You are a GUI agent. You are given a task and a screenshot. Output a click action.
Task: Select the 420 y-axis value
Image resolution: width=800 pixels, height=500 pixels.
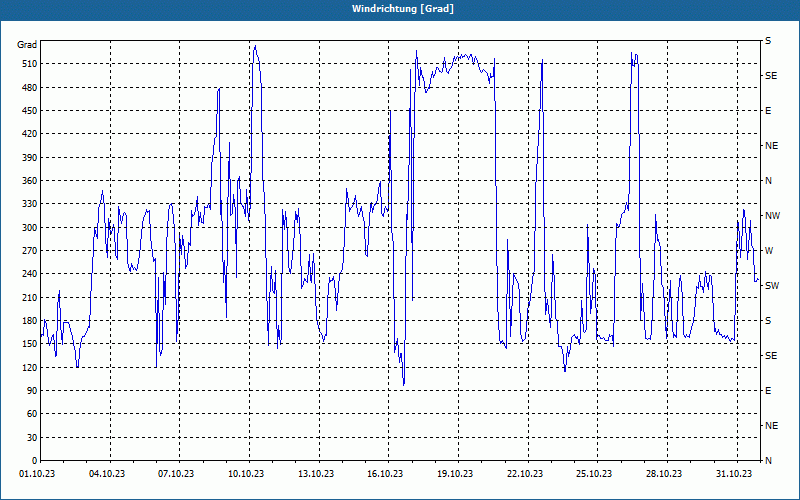[29, 134]
